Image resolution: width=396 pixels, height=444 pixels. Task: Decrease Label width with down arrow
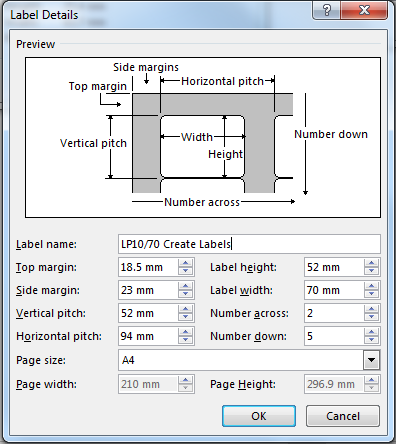coord(371,294)
